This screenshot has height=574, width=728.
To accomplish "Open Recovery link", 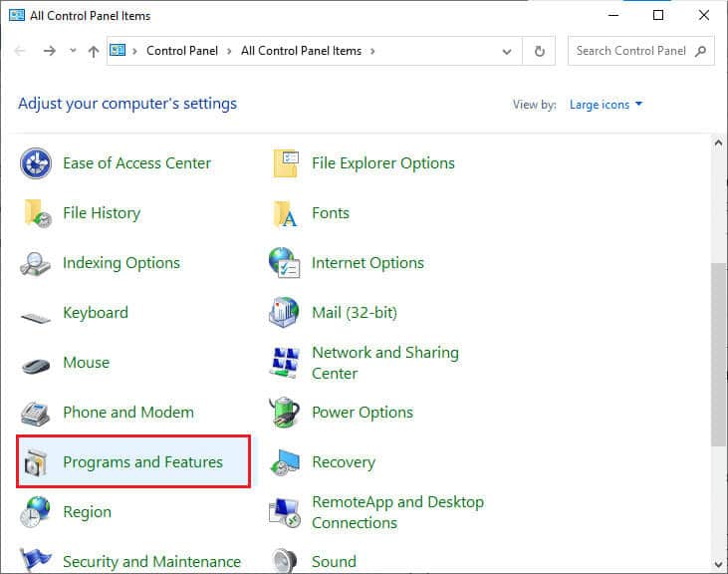I will 344,462.
